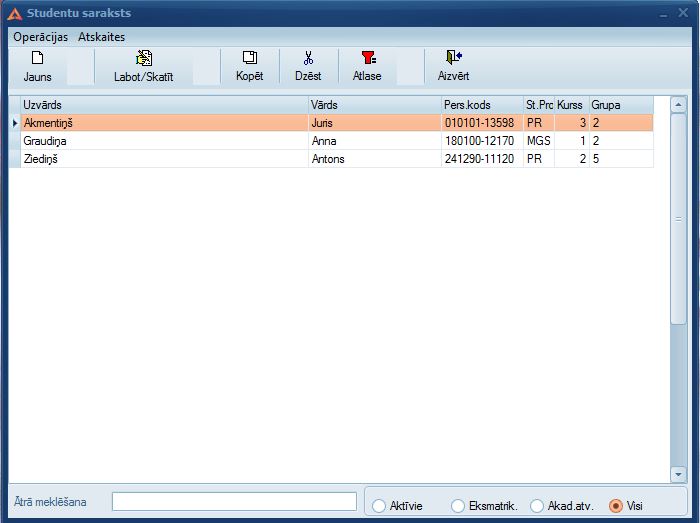Sort by Grupa column header
The image size is (700, 523).
tap(621, 105)
